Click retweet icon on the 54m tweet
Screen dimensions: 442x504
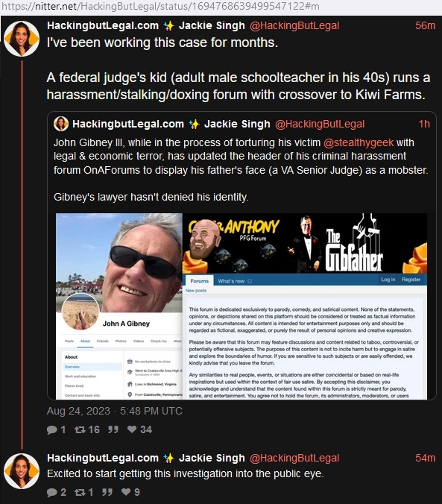[80, 492]
